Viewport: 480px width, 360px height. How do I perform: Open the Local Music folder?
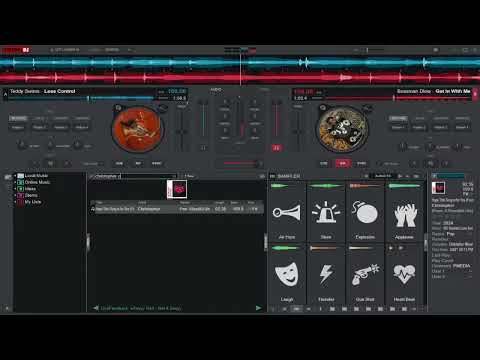[x=36, y=176]
